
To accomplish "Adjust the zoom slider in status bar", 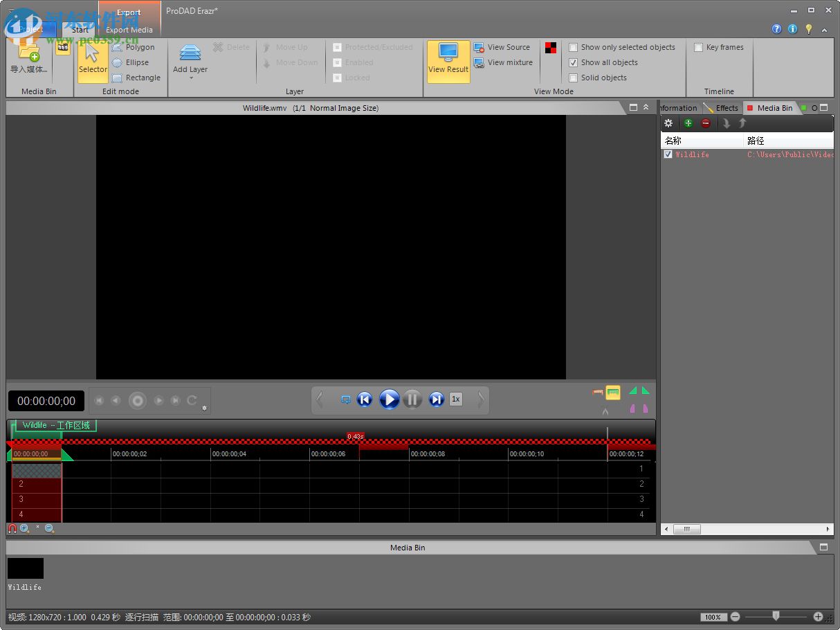I will coord(776,616).
